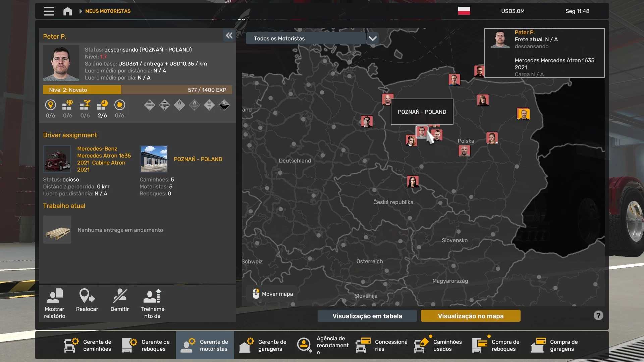Expand Todos os Motoristas dropdown arrow
This screenshot has height=362, width=644.
tap(373, 38)
